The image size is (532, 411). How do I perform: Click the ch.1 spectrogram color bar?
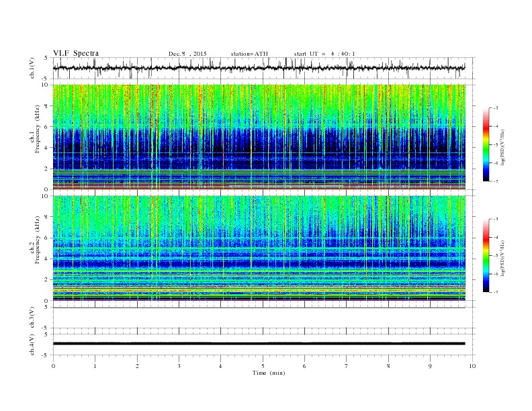[486, 144]
